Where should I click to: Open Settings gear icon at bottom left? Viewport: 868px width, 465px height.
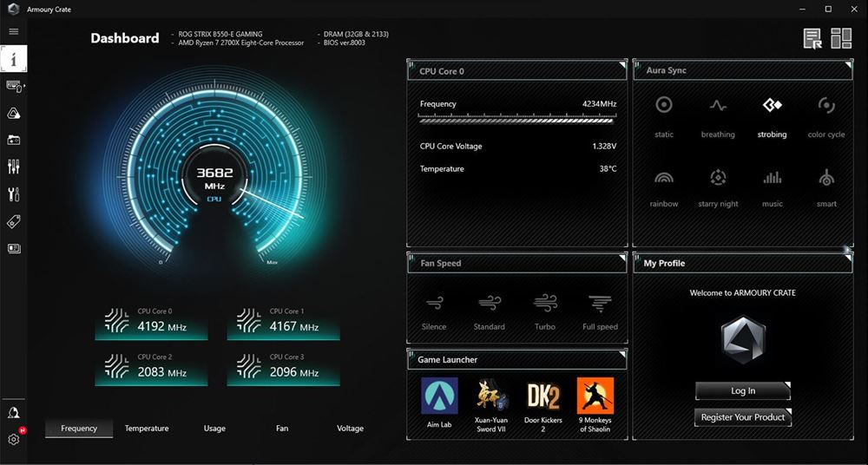[14, 439]
